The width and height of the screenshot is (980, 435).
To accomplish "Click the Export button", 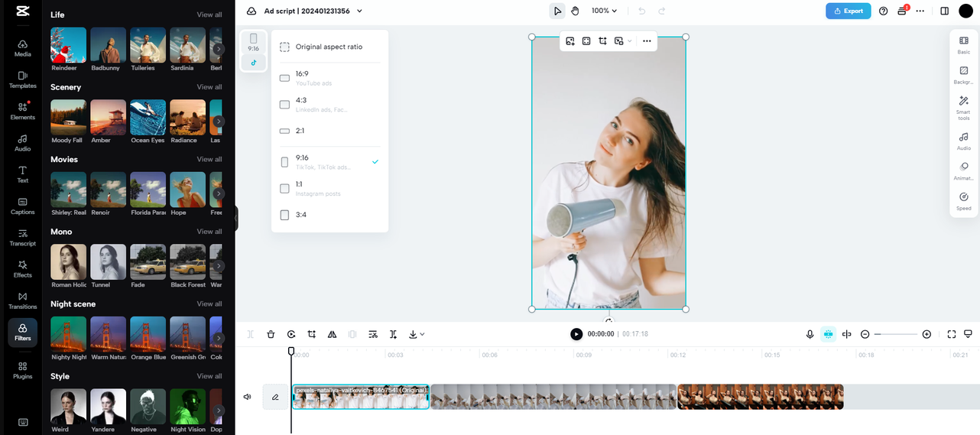I will (x=848, y=11).
